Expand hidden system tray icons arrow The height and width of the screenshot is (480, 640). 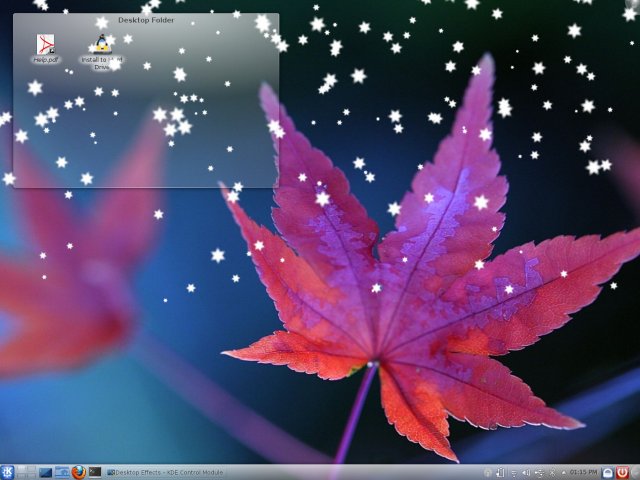pos(564,473)
